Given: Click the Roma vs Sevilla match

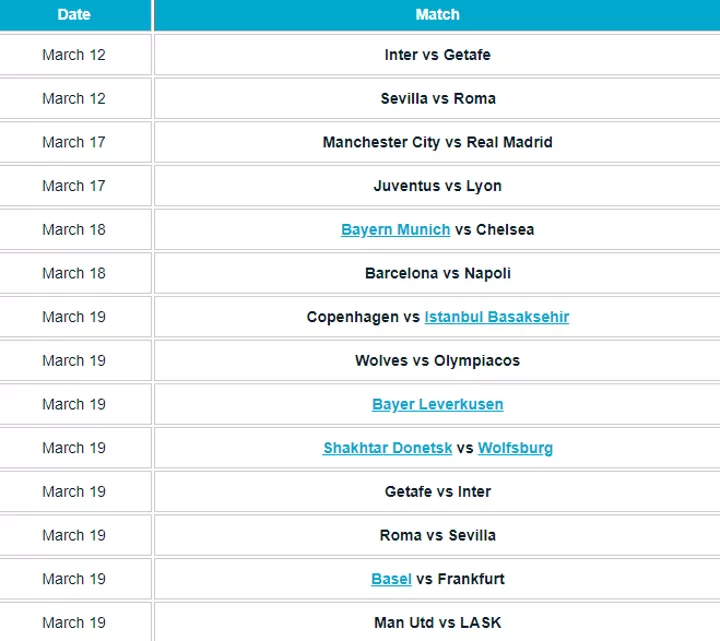Looking at the screenshot, I should 437,536.
